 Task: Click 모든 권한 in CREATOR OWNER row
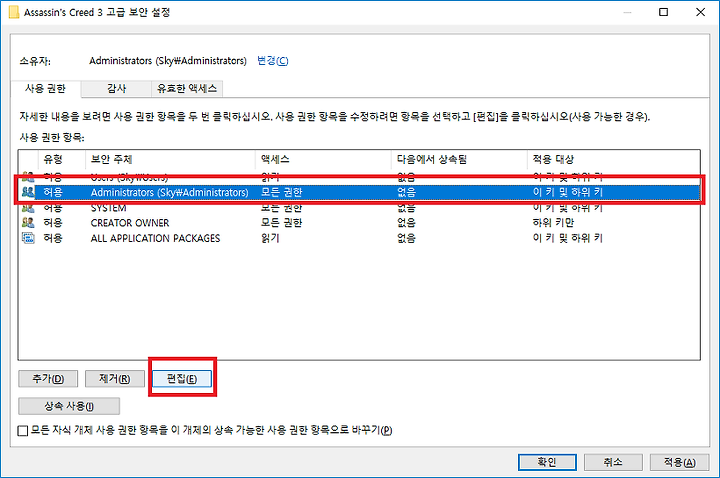point(281,223)
